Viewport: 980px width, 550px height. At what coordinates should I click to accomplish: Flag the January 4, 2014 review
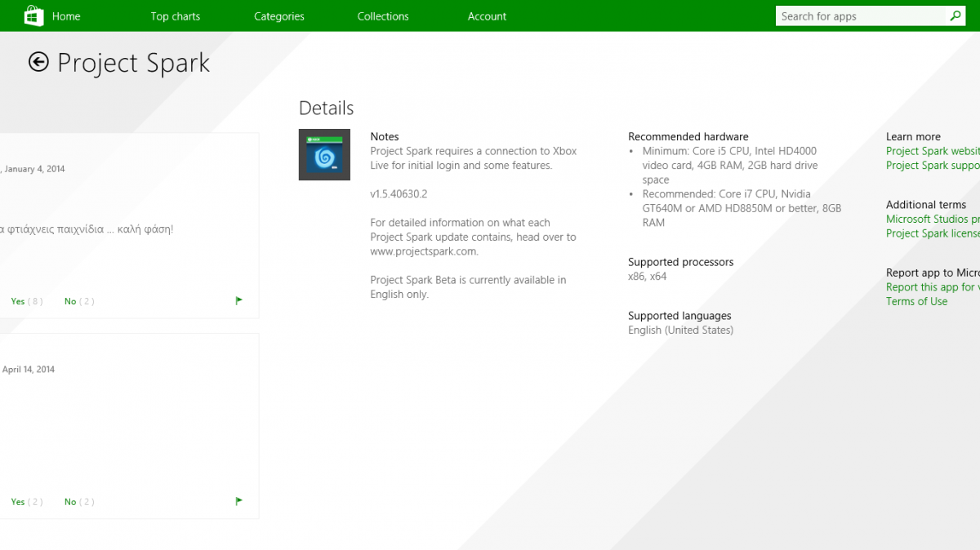(239, 300)
